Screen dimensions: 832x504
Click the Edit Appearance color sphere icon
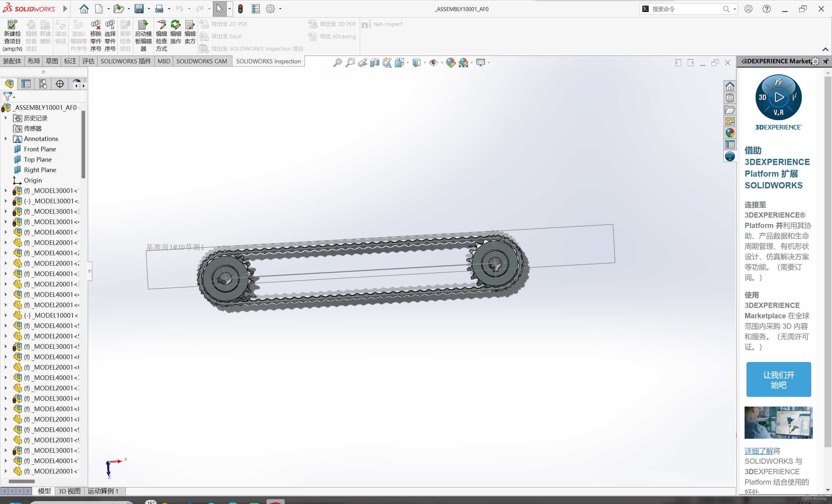(x=450, y=63)
